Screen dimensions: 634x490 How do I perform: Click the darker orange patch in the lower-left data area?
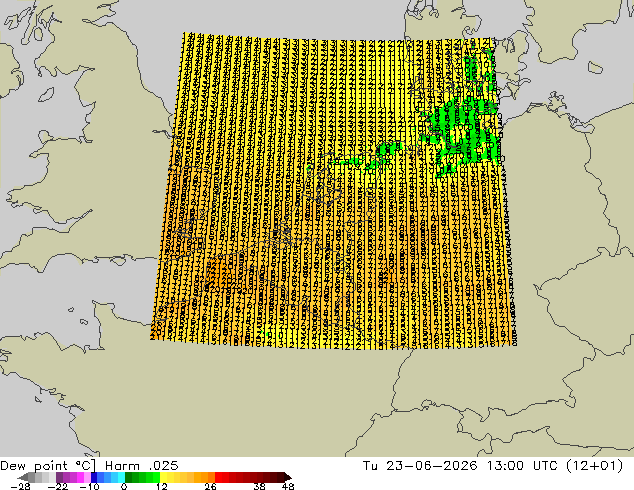click(216, 269)
